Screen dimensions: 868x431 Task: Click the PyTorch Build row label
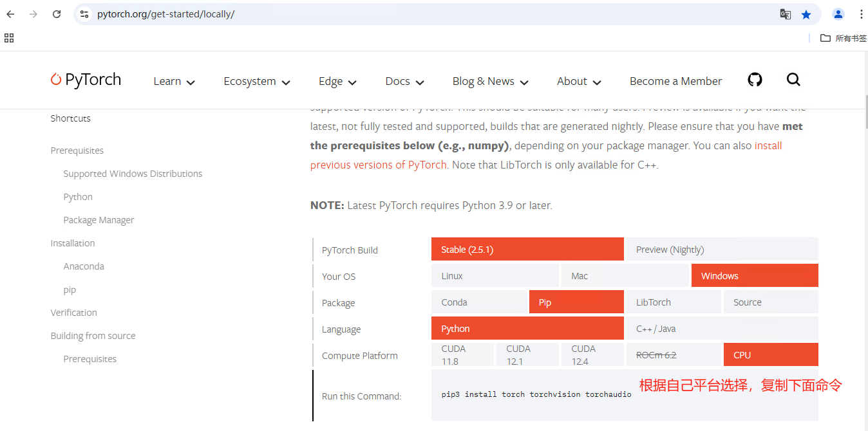click(350, 250)
